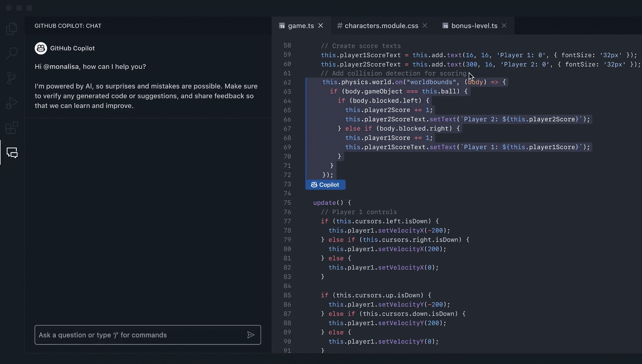Click the greeting 'Hi @monalisa, how can I help you?'
The width and height of the screenshot is (642, 364).
point(90,67)
